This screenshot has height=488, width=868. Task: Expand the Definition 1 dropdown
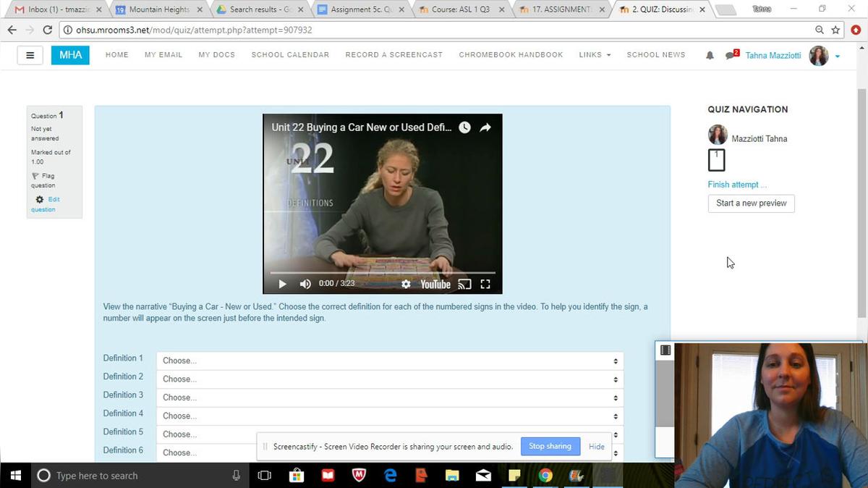click(x=389, y=361)
